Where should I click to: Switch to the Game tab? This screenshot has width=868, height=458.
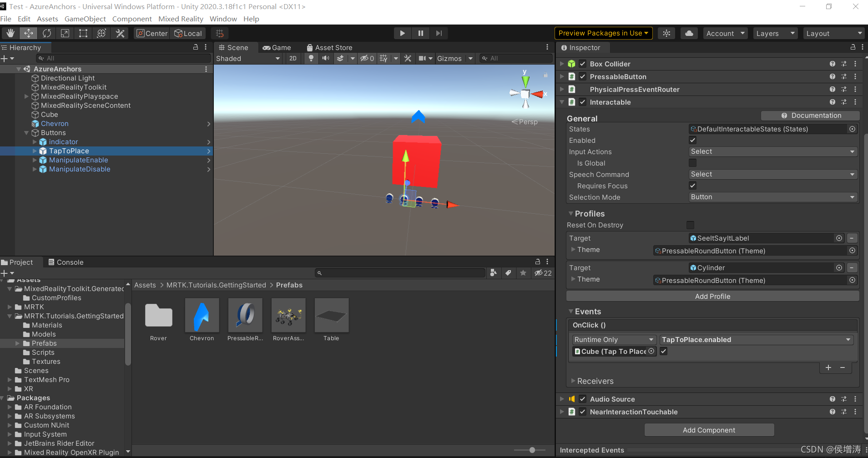tap(277, 47)
